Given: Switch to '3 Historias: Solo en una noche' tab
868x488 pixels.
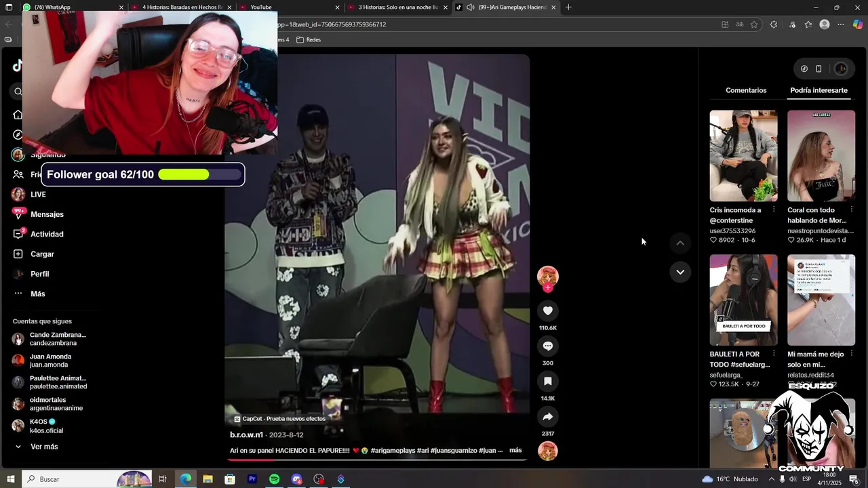Looking at the screenshot, I should tap(397, 7).
